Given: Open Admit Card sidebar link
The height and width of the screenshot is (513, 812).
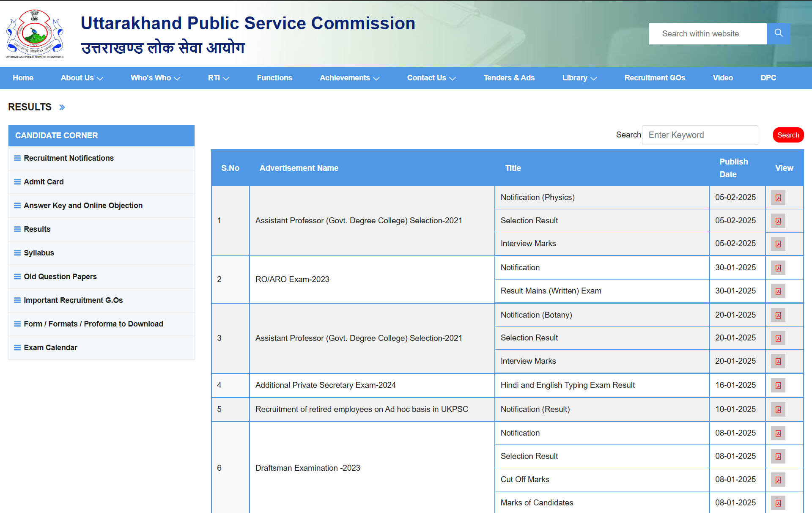Looking at the screenshot, I should (x=44, y=182).
